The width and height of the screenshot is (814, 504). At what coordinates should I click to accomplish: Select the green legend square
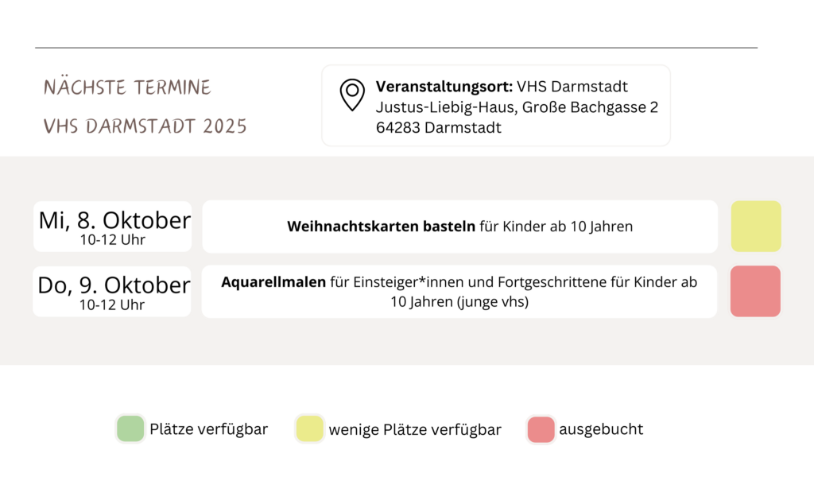point(130,429)
